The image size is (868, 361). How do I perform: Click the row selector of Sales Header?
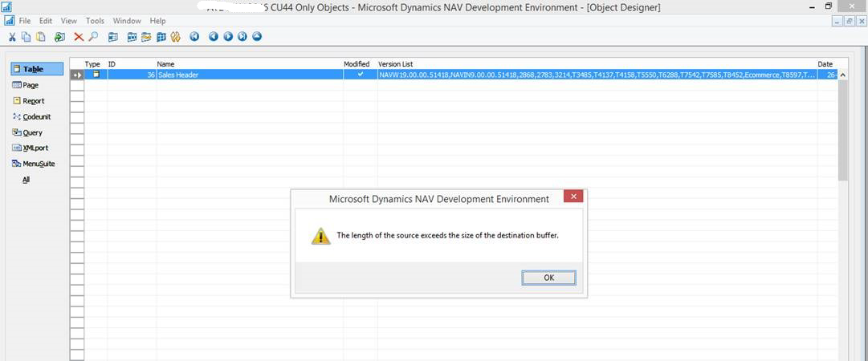click(77, 75)
